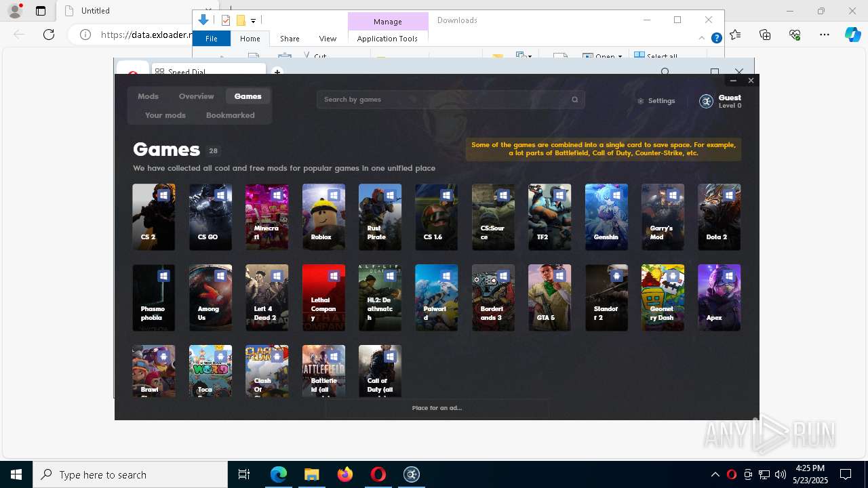Select the Dota 2 game card
Screen dimensions: 868x488
click(719, 217)
